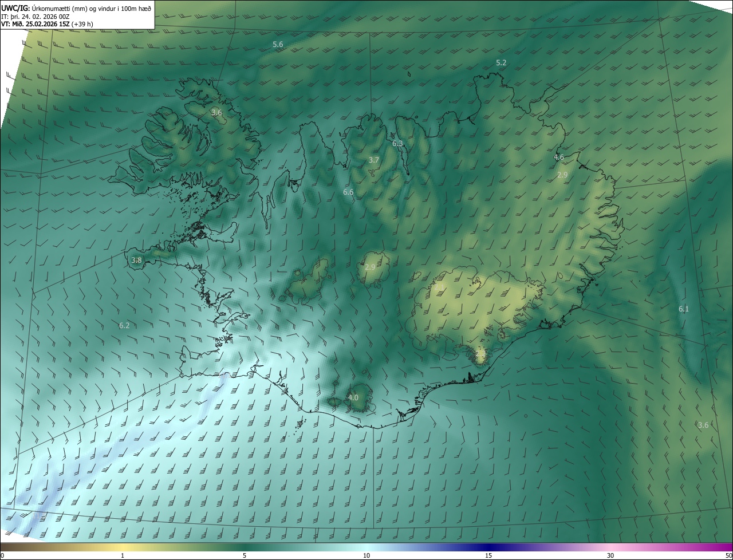
Task: Click the 3.6 label below the 6.1 label
Action: tap(703, 425)
